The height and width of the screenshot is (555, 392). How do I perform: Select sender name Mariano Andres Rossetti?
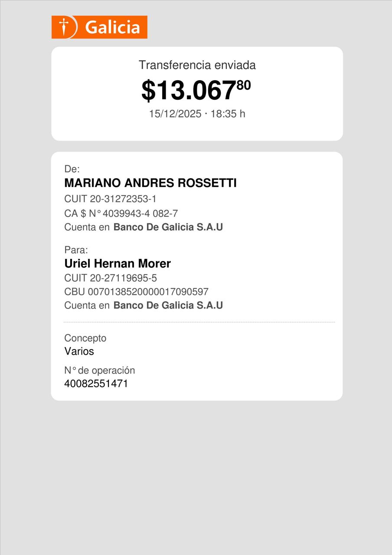pos(150,183)
